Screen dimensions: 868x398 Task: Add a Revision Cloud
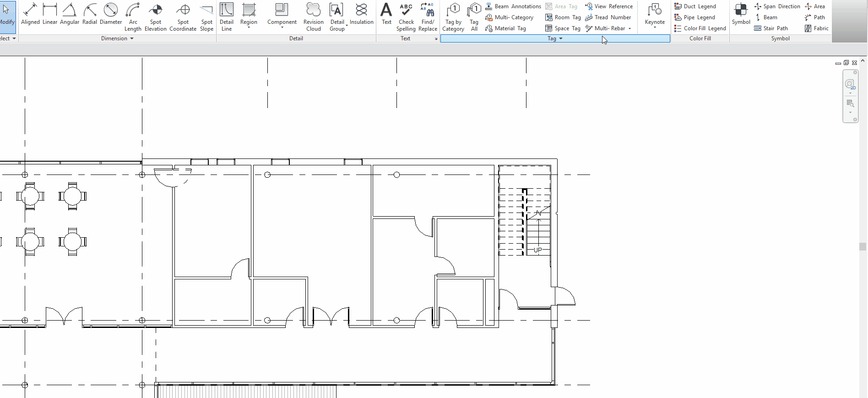[x=314, y=17]
